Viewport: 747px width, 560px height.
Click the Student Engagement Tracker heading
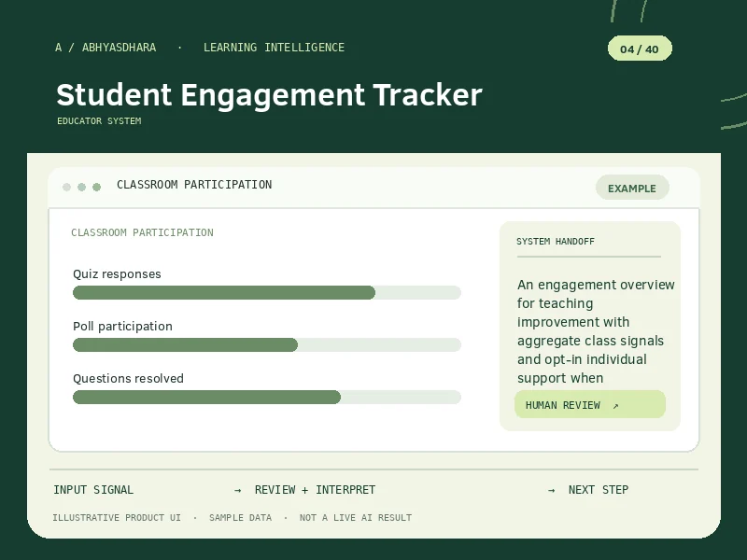(x=269, y=94)
